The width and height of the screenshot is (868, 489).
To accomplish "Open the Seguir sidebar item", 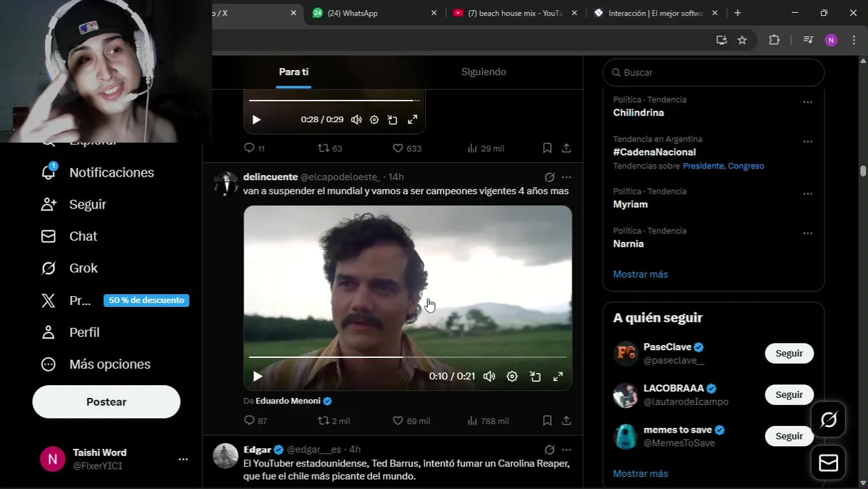I will click(x=74, y=204).
